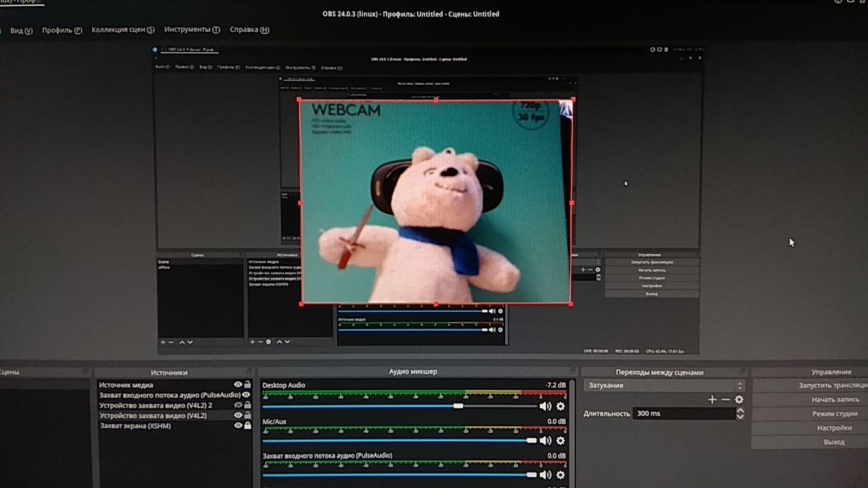
Task: Hide the Источник медиа source
Action: coord(238,385)
